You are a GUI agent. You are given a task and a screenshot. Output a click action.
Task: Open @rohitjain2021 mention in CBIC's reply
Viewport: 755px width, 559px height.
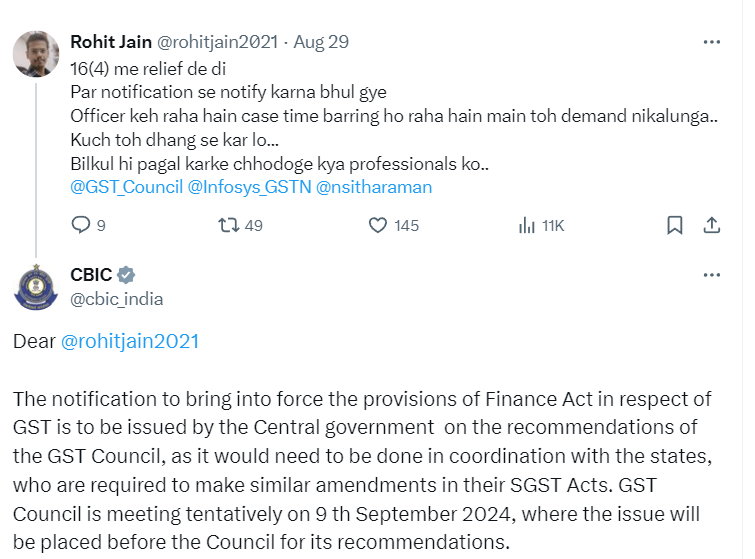pyautogui.click(x=130, y=341)
